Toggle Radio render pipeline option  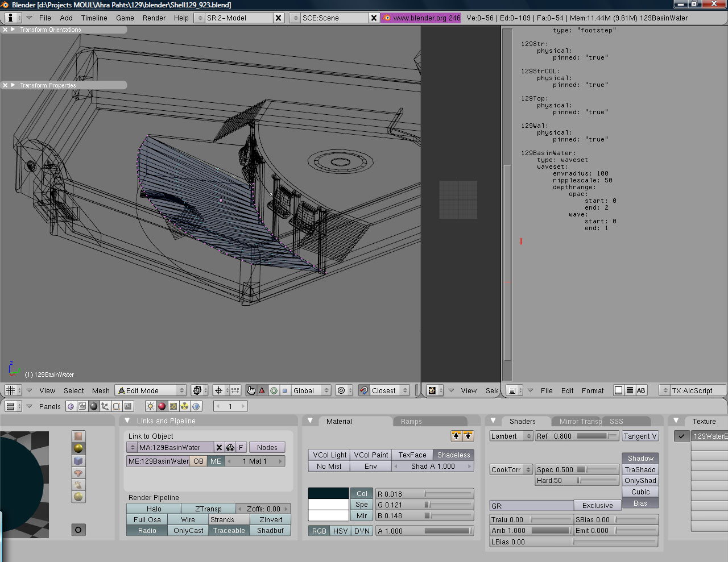coord(147,531)
